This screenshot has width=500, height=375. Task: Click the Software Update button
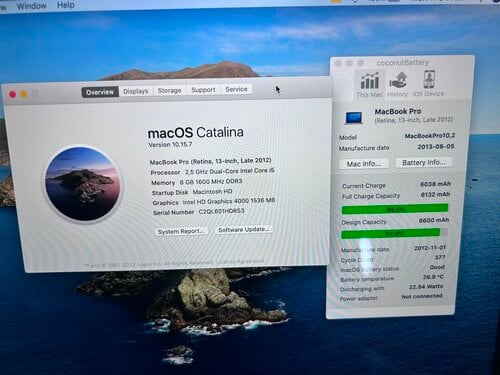244,229
